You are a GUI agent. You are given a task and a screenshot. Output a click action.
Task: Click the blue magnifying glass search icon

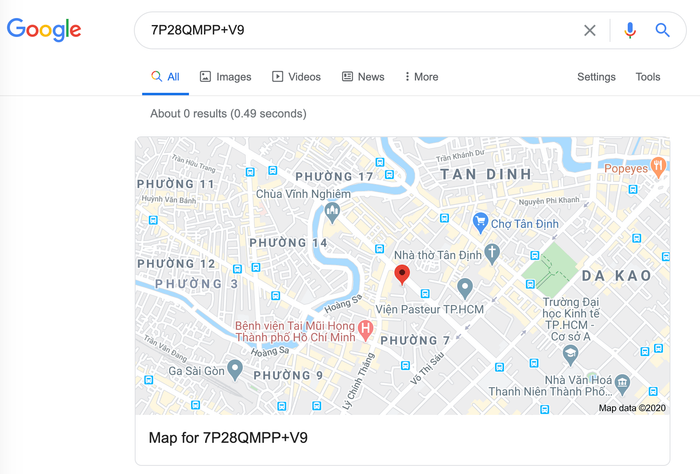(x=662, y=30)
